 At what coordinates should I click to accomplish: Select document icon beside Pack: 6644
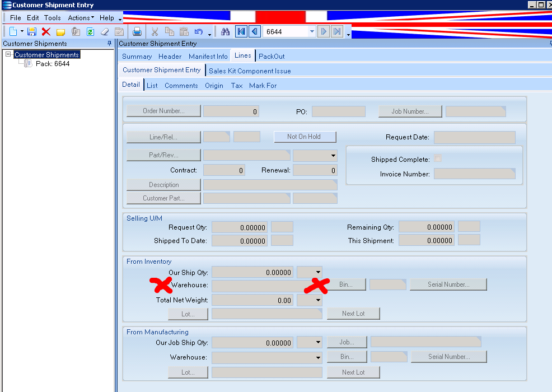(28, 64)
